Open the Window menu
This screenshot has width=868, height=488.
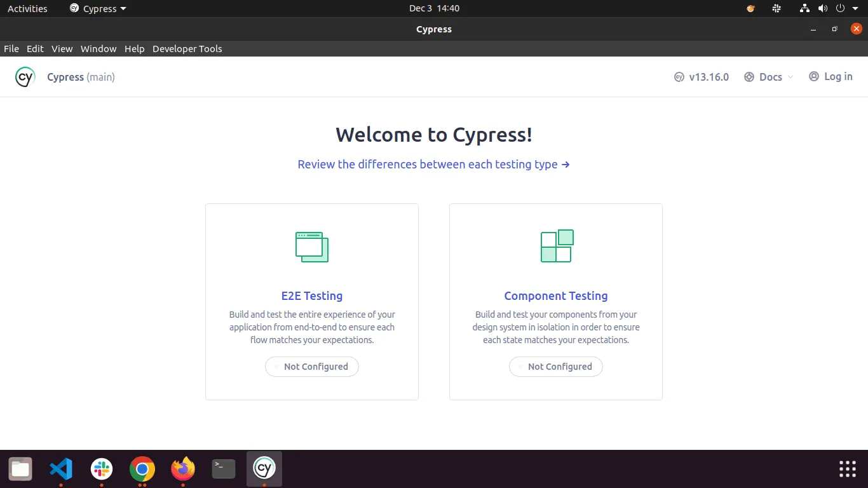click(98, 48)
